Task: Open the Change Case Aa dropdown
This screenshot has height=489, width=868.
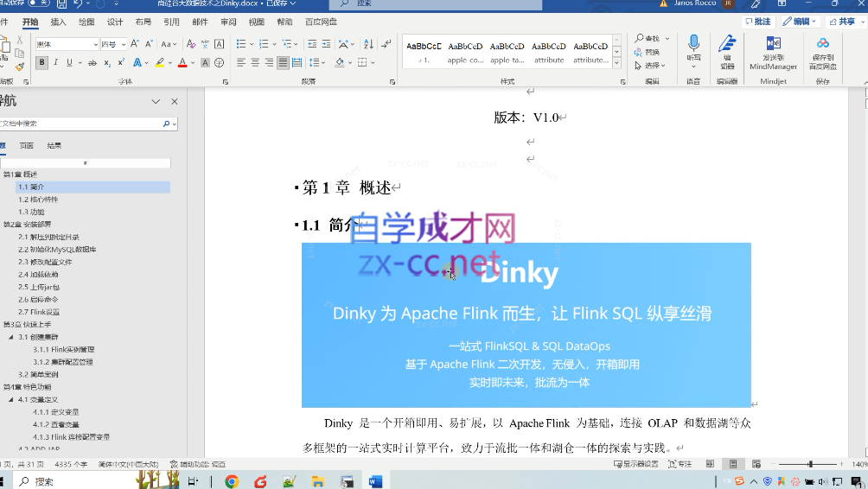Action: pos(169,44)
